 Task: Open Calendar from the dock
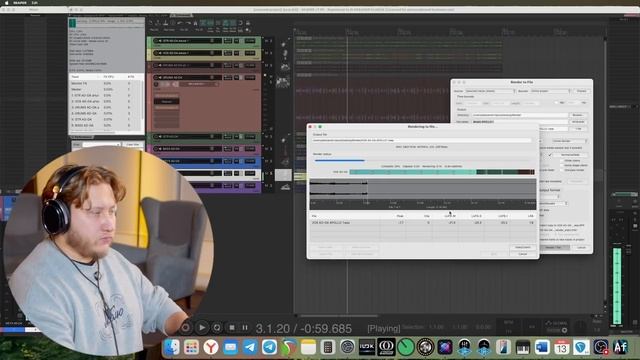[562, 347]
